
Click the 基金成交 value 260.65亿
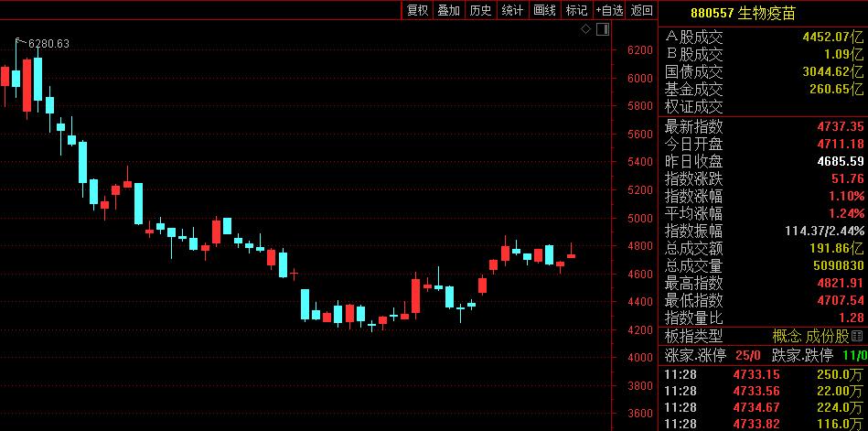coord(837,89)
